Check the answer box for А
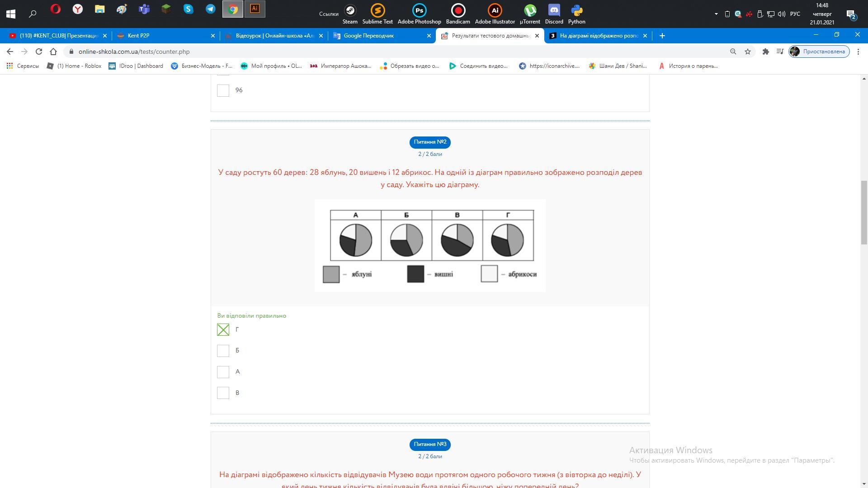This screenshot has height=488, width=868. pos(223,372)
